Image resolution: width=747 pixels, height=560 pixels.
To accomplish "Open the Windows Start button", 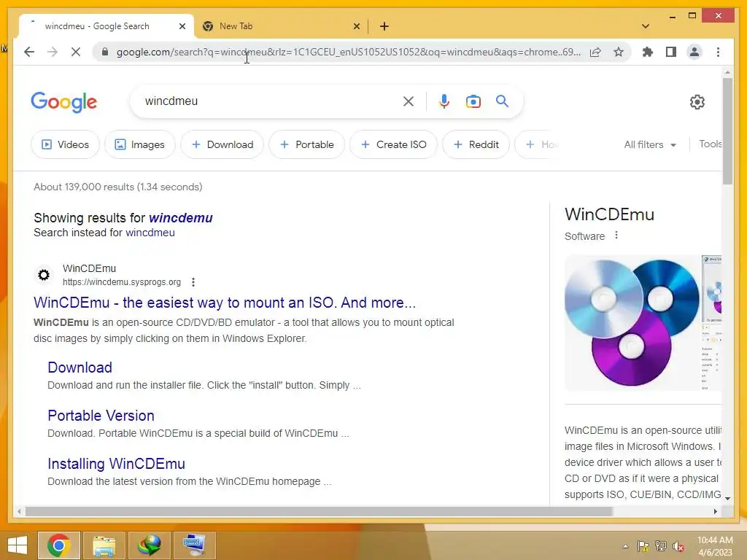I will tap(18, 545).
